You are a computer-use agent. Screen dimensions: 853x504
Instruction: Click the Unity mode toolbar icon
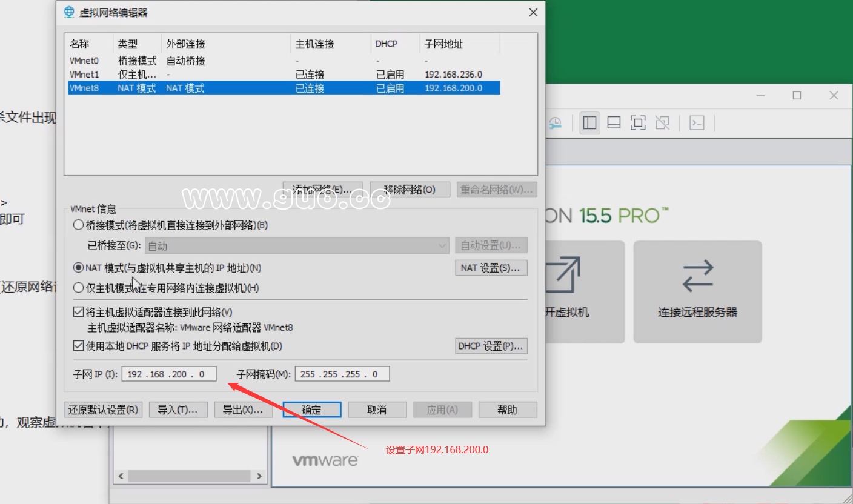tap(662, 122)
